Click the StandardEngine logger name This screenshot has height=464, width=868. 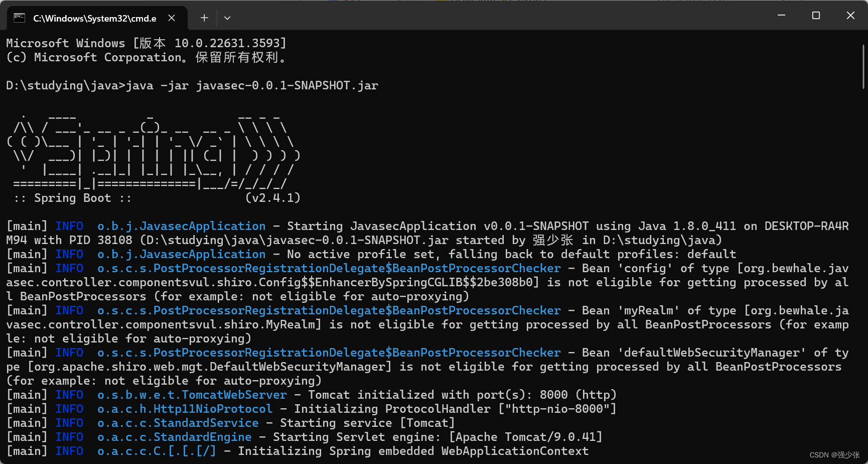tap(175, 437)
